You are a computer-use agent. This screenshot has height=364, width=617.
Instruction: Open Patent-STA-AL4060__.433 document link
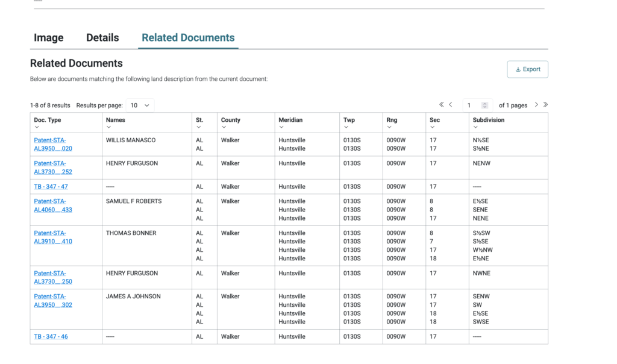(x=53, y=206)
